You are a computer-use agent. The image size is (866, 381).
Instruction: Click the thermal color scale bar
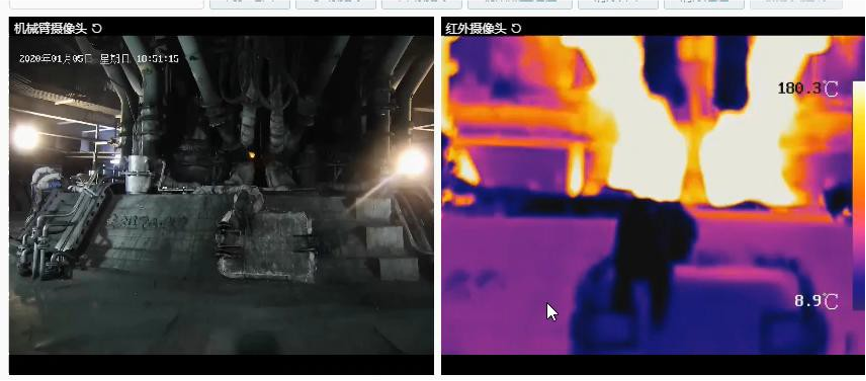[x=859, y=196]
